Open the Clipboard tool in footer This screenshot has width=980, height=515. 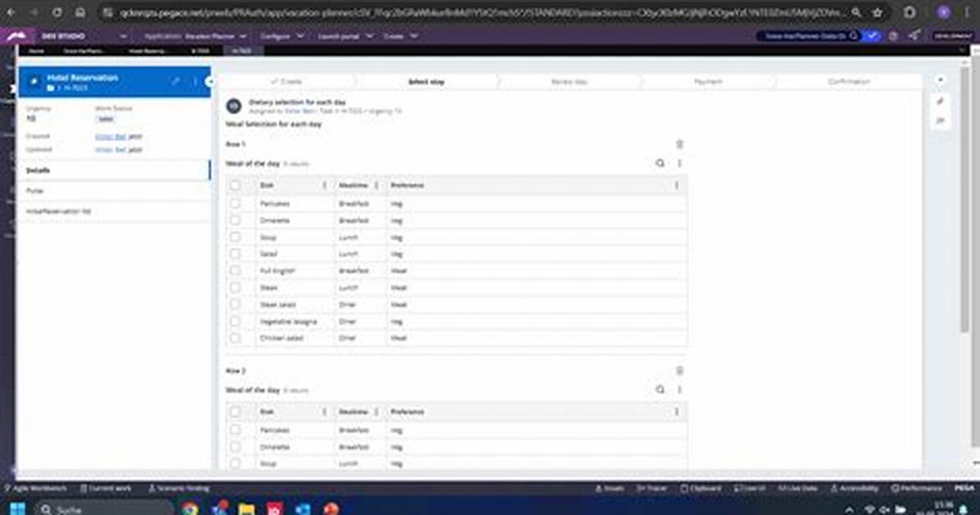point(701,488)
